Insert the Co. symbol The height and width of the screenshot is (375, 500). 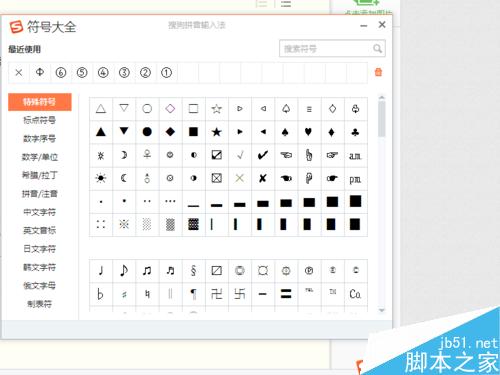coord(355,294)
